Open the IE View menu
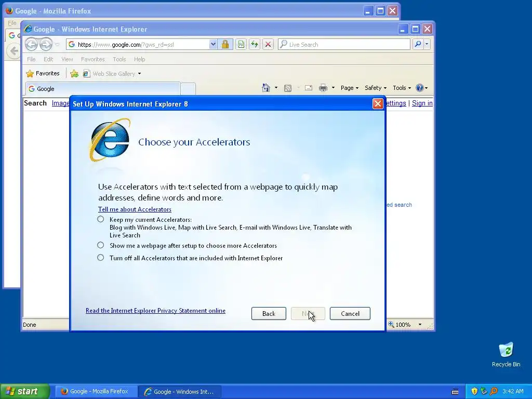The height and width of the screenshot is (399, 532). [x=67, y=59]
